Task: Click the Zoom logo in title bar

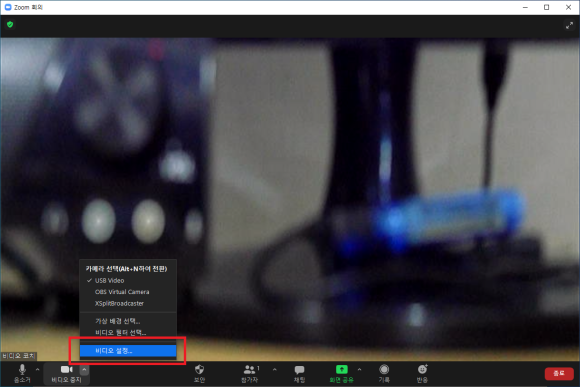Action: click(x=7, y=7)
